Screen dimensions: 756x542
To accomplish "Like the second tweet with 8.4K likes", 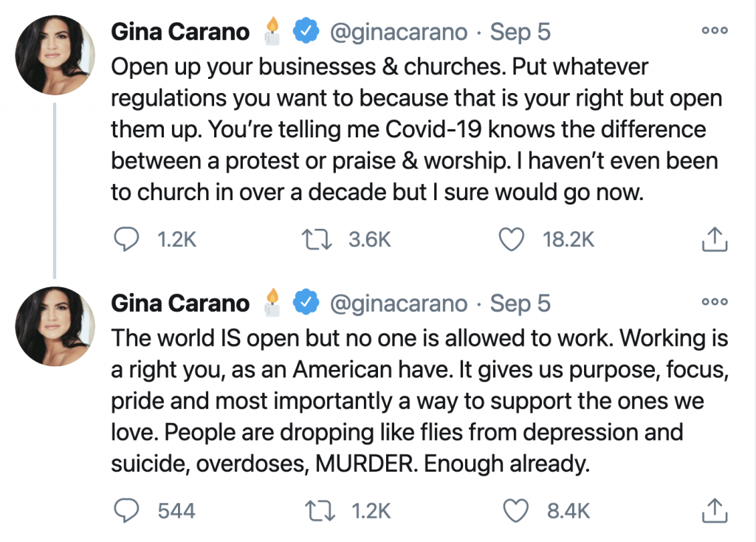I will 515,511.
